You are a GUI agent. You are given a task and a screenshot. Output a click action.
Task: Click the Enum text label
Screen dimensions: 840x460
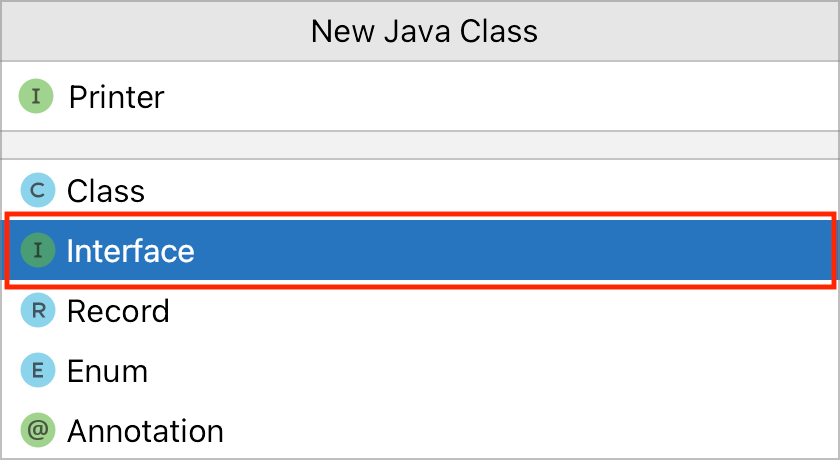pos(107,371)
